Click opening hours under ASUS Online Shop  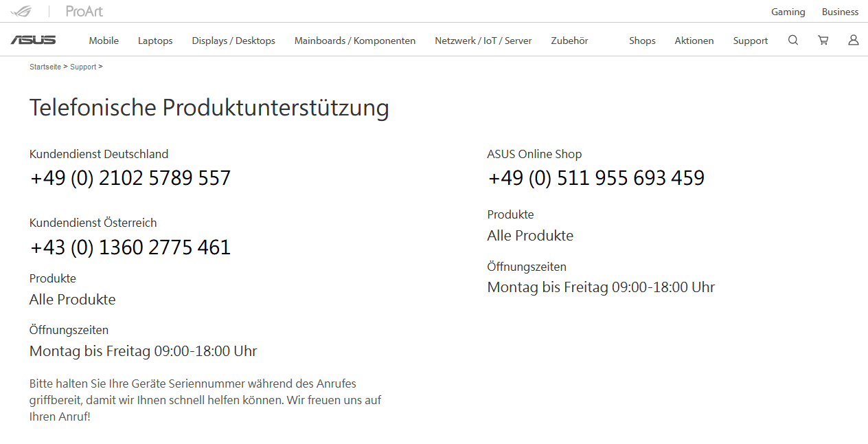point(601,287)
